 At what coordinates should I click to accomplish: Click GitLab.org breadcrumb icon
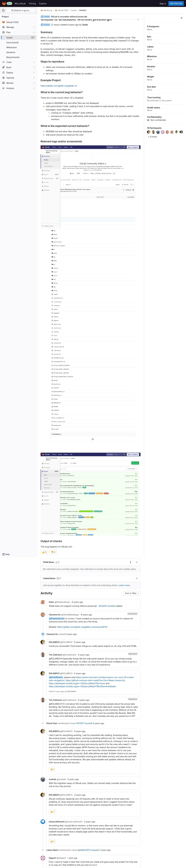click(42, 10)
